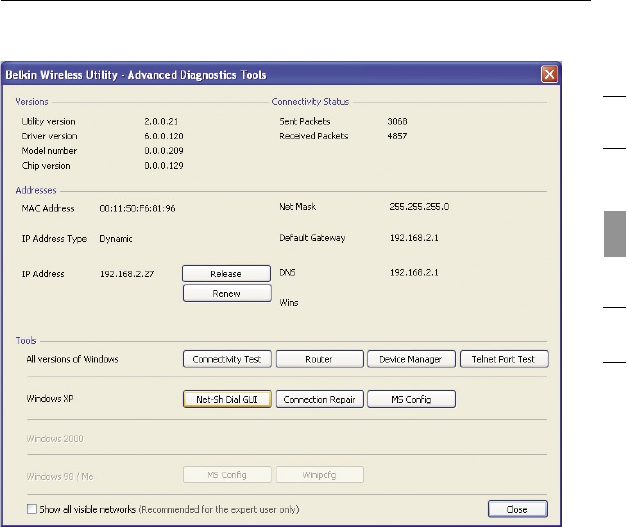
Task: Select the Default Gateway value
Action: point(414,239)
